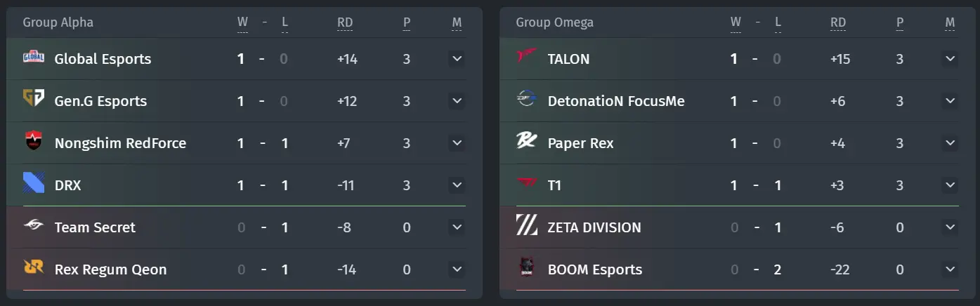Click the Rex Regum Qeon logo
Screen dimensions: 980x306
click(x=34, y=270)
